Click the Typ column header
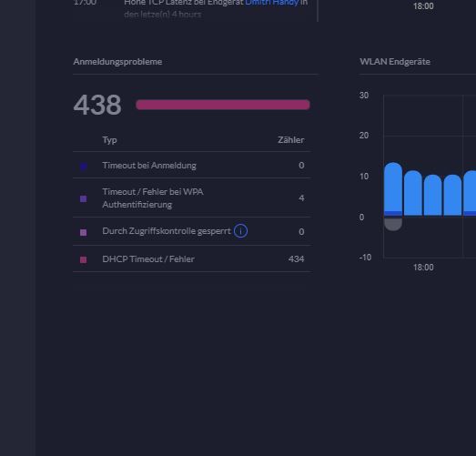Screen dimensions: 476x456 pos(109,140)
